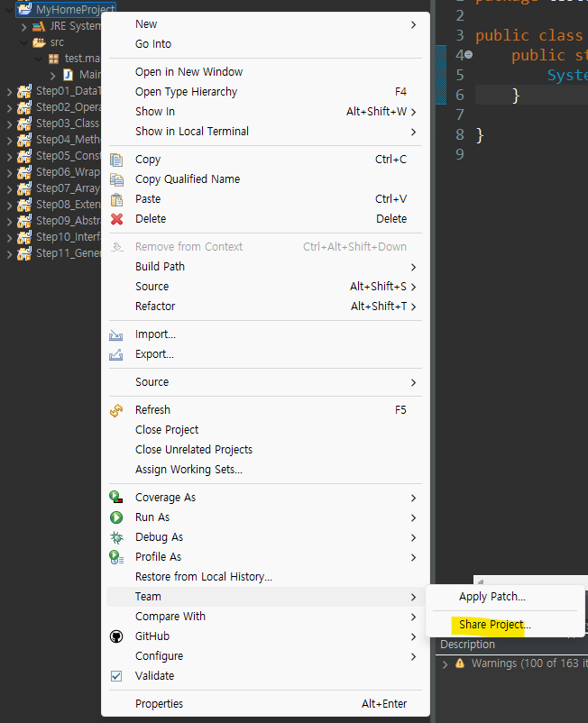Click the Main java file icon
The width and height of the screenshot is (588, 723).
click(69, 75)
